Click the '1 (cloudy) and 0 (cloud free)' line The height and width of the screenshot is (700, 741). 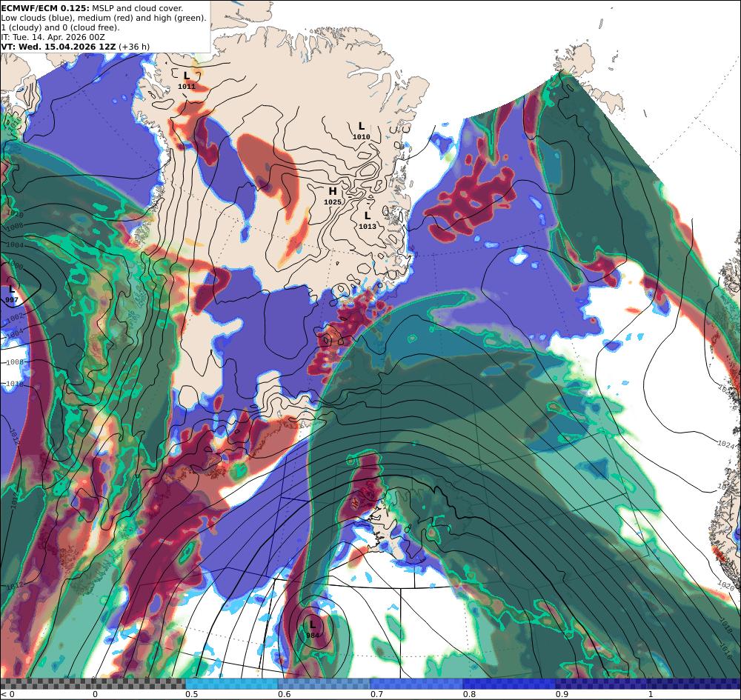coord(61,27)
